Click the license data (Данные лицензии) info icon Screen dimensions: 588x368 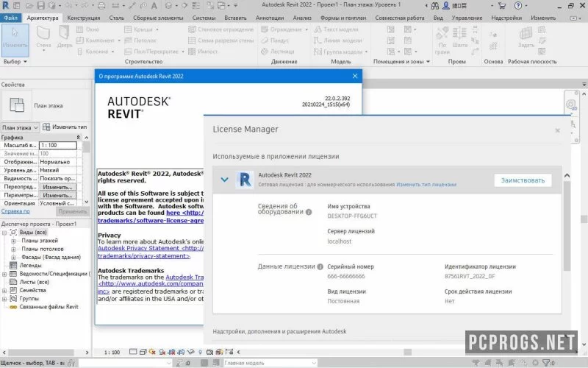pos(320,266)
